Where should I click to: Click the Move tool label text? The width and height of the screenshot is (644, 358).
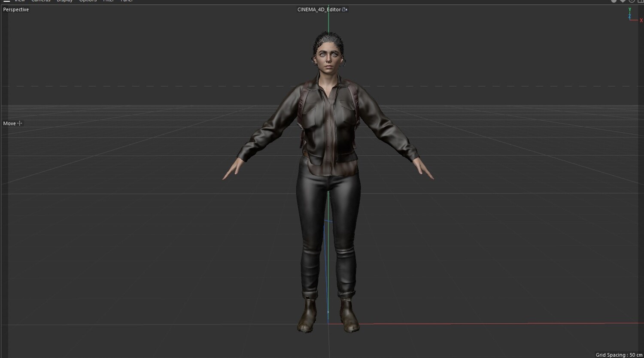[x=9, y=124]
